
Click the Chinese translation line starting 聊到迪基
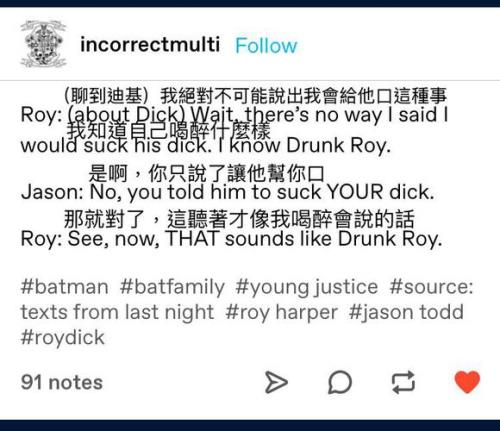coord(255,96)
